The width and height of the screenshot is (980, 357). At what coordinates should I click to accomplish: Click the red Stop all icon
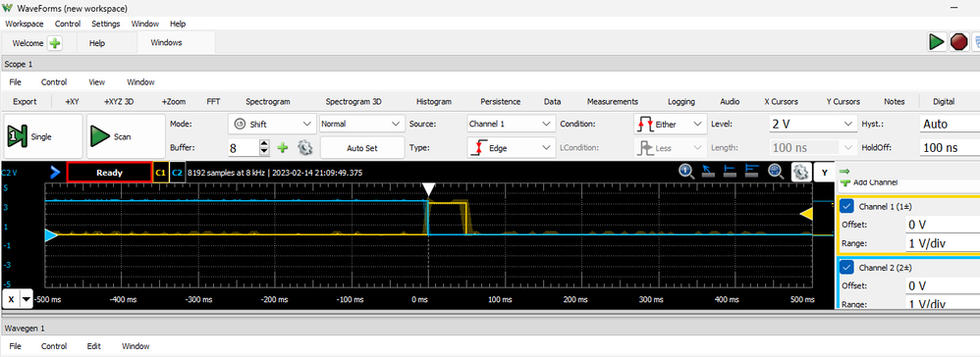click(x=959, y=42)
